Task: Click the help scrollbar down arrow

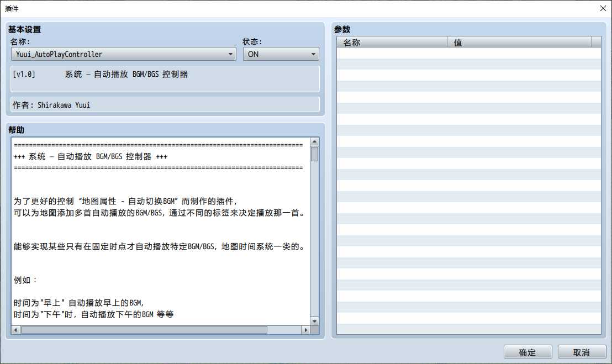Action: (315, 321)
